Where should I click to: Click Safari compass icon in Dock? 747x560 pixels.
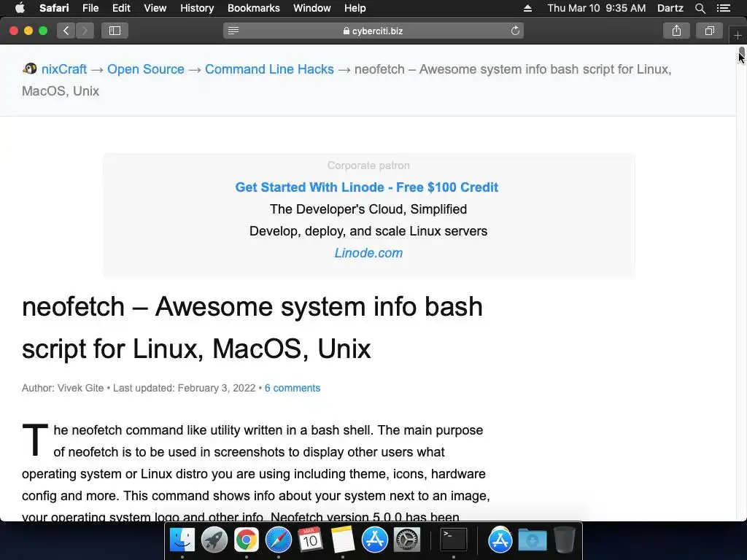pyautogui.click(x=279, y=540)
